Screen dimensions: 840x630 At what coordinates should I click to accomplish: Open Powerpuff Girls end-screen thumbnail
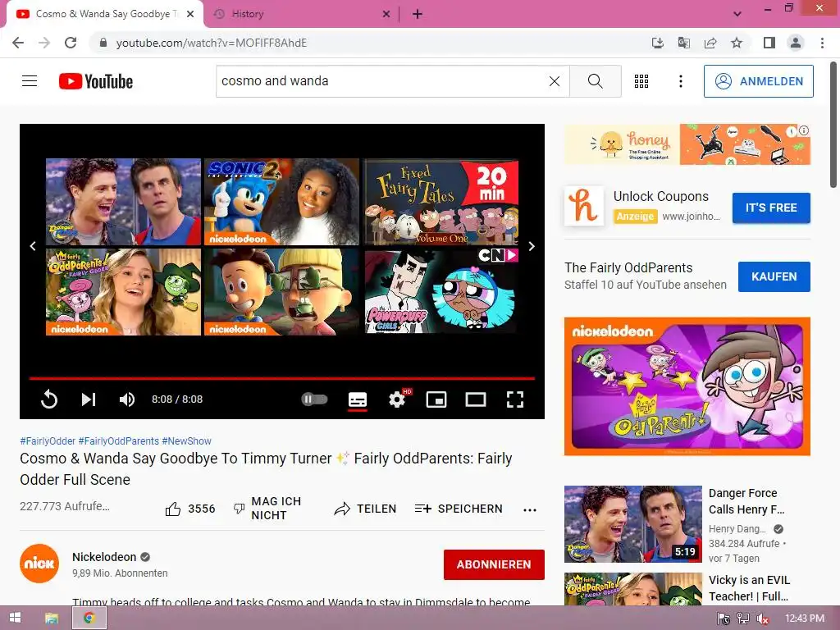tap(441, 291)
